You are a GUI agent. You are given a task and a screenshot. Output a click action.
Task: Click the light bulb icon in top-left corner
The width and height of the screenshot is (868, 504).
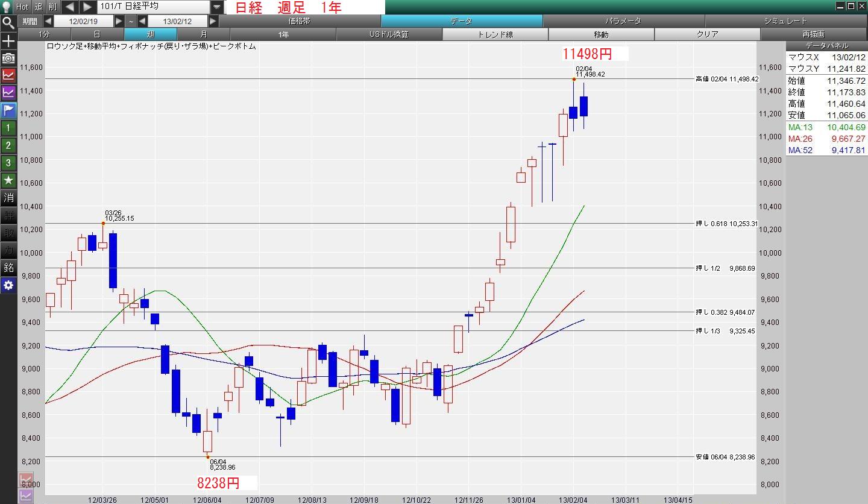coord(7,7)
